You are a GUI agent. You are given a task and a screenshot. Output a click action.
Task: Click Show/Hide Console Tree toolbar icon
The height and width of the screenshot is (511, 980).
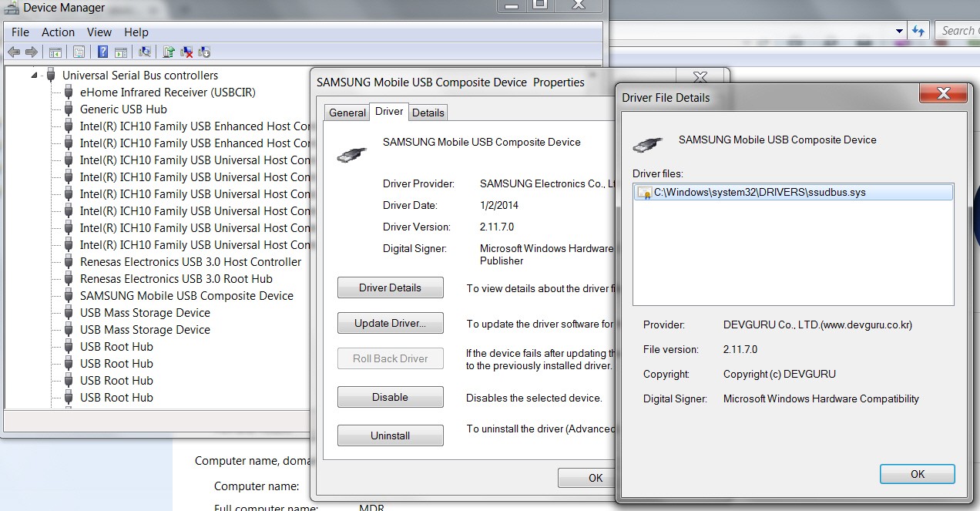point(55,52)
